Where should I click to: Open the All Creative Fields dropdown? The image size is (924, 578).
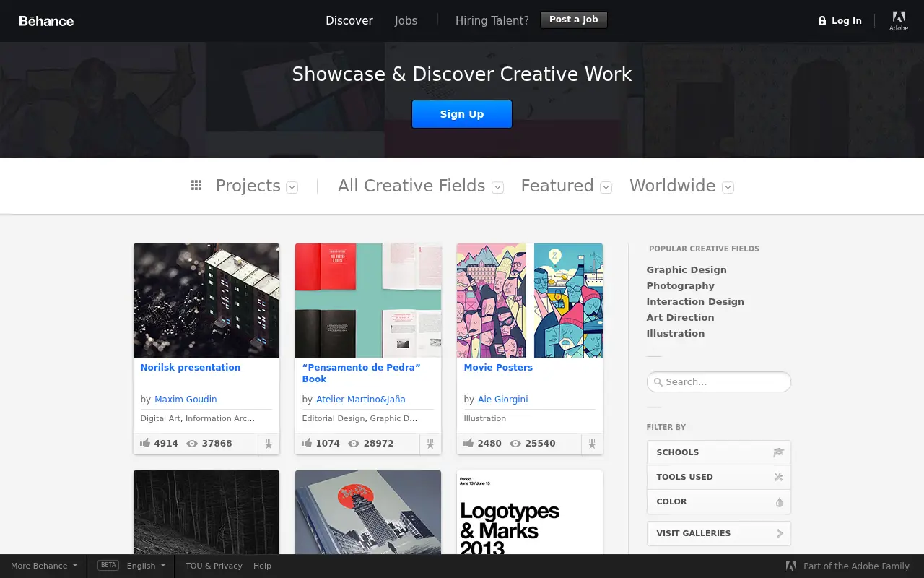(497, 187)
